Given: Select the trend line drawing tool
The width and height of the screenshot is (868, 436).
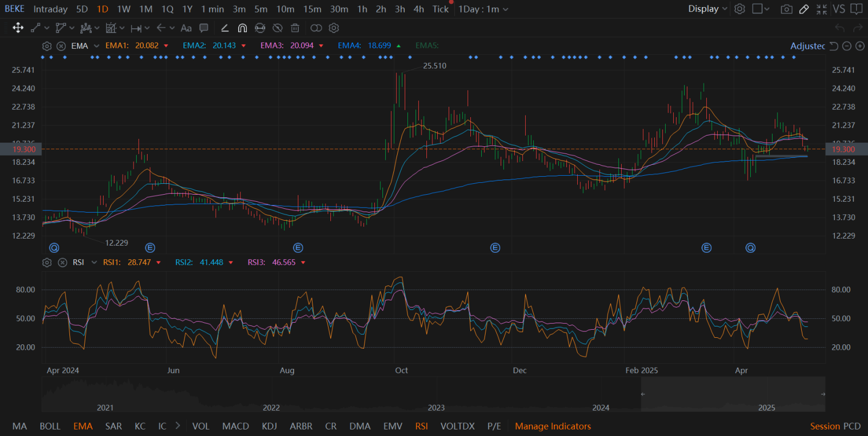Looking at the screenshot, I should tap(36, 28).
